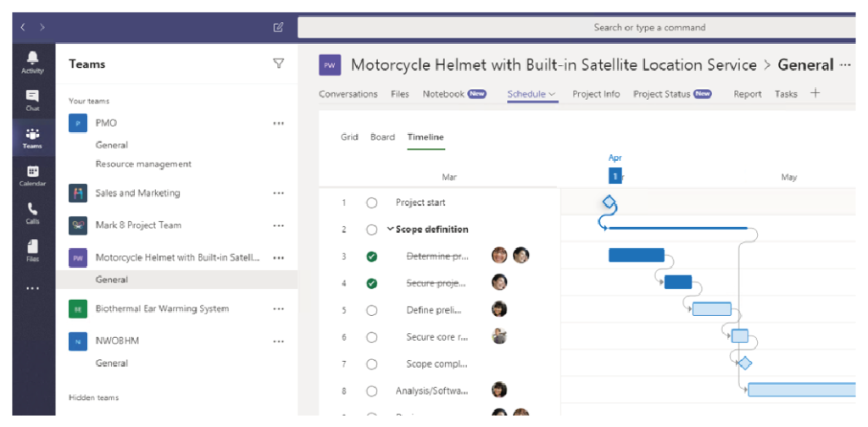Go back with the left arrow

[23, 26]
